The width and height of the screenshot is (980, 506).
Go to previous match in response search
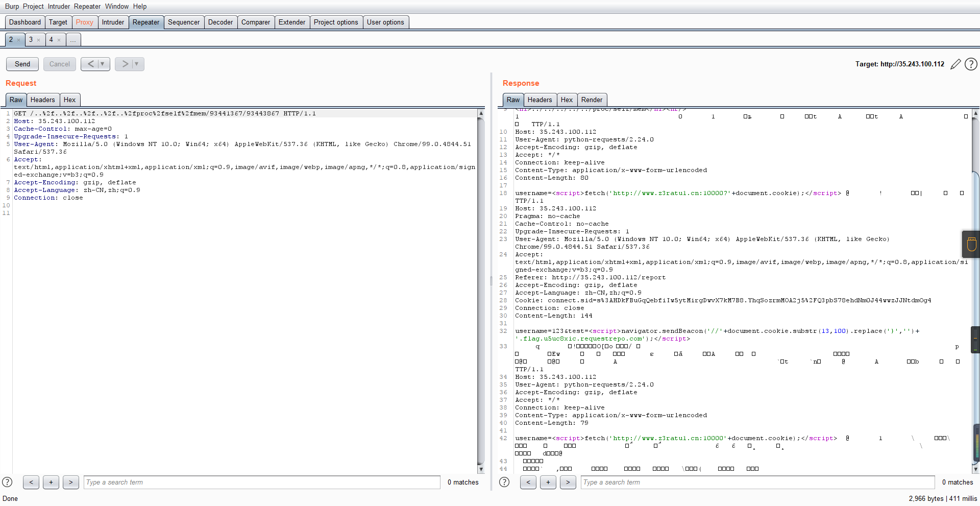528,482
